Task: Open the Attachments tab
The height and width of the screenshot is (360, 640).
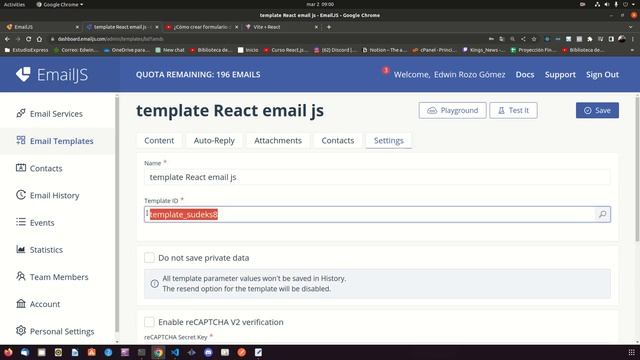Action: click(x=278, y=140)
